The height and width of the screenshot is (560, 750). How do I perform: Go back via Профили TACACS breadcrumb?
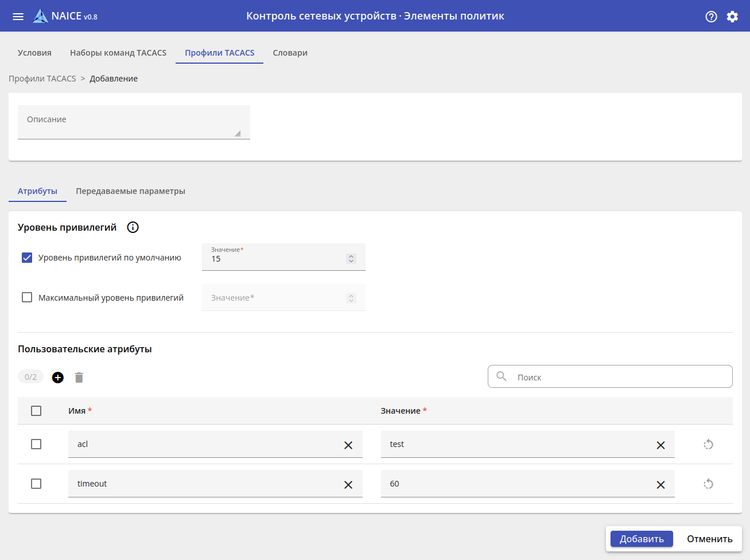pyautogui.click(x=42, y=79)
